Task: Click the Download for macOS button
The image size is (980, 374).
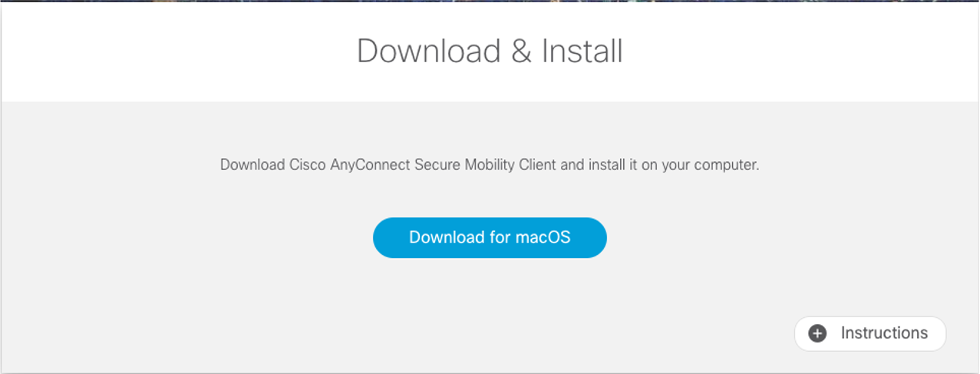Action: pos(490,237)
